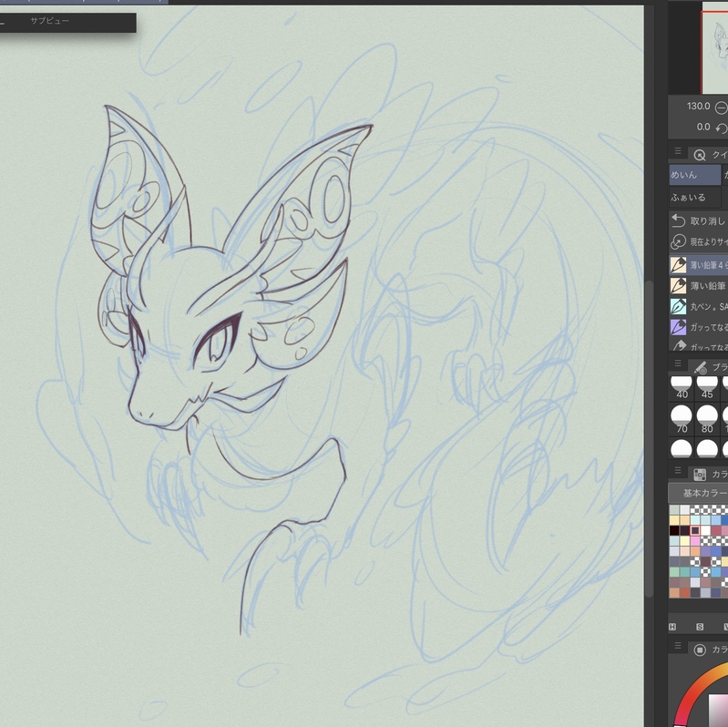The image size is (728, 727).
Task: Open the 基本カラー color set dropdown
Action: click(x=698, y=493)
